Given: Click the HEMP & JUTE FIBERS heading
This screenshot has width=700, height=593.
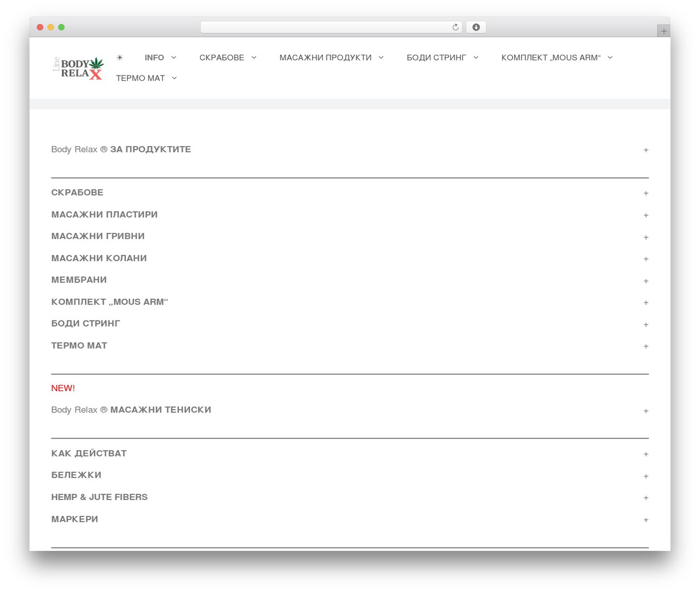Looking at the screenshot, I should point(100,497).
